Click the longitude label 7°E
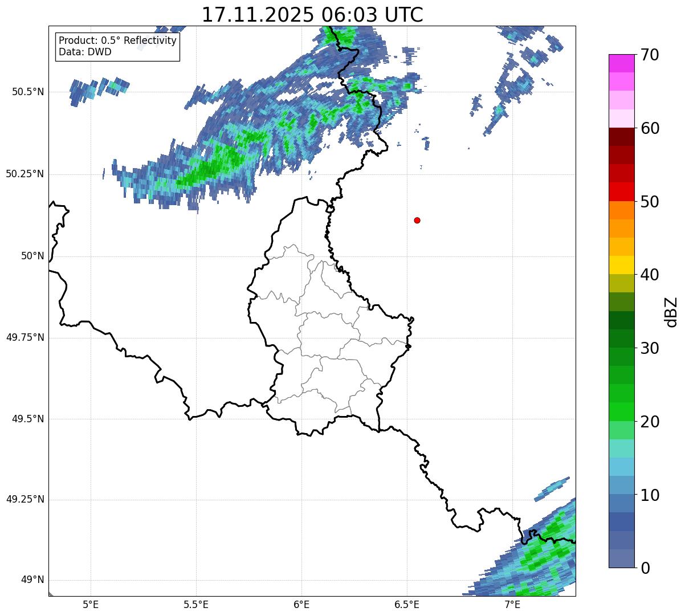Screen dimensions: 685x616 [x=512, y=604]
